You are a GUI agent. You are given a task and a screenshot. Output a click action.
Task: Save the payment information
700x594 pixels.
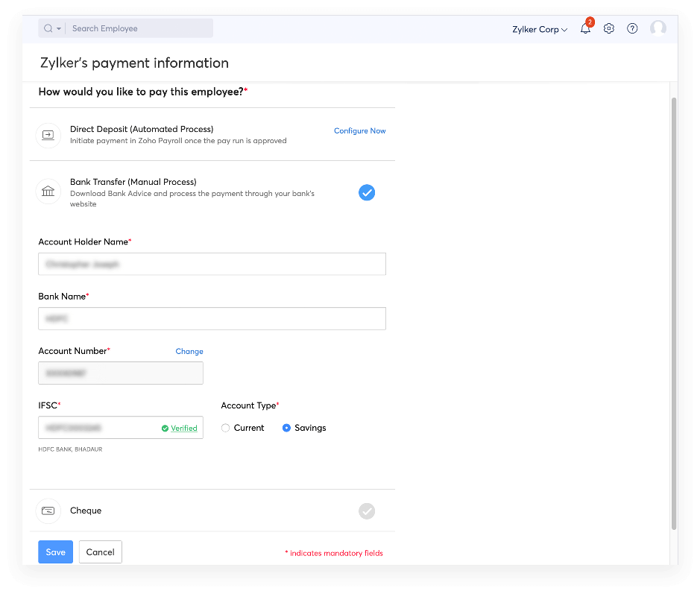click(x=55, y=552)
